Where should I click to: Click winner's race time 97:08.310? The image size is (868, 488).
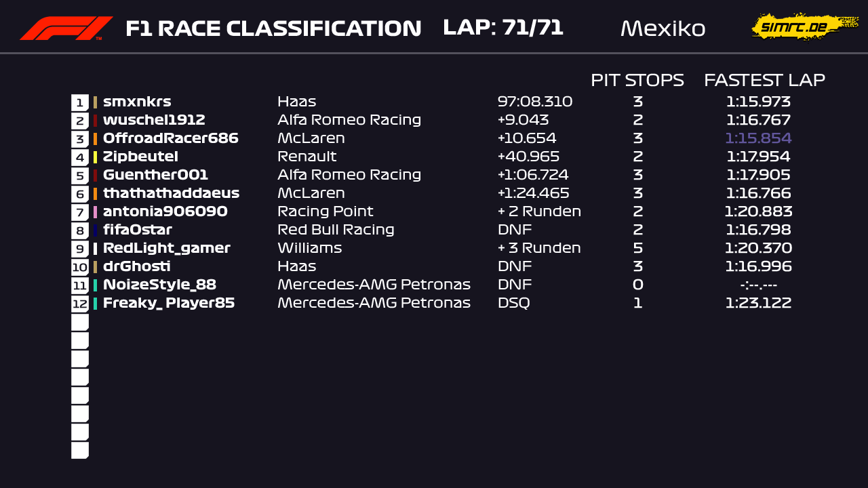(x=535, y=102)
